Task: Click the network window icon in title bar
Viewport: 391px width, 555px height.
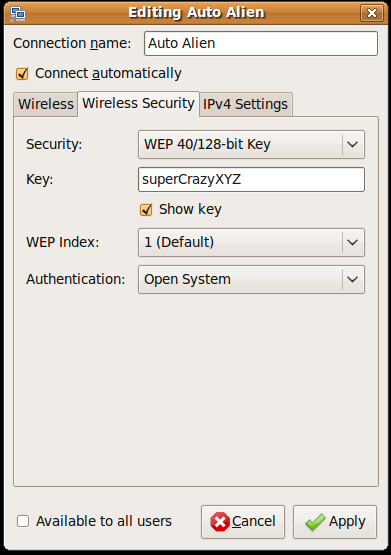Action: (x=18, y=13)
